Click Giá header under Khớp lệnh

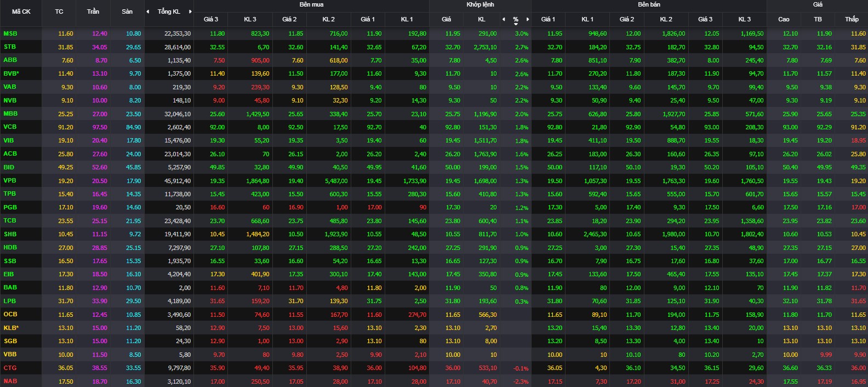point(447,19)
